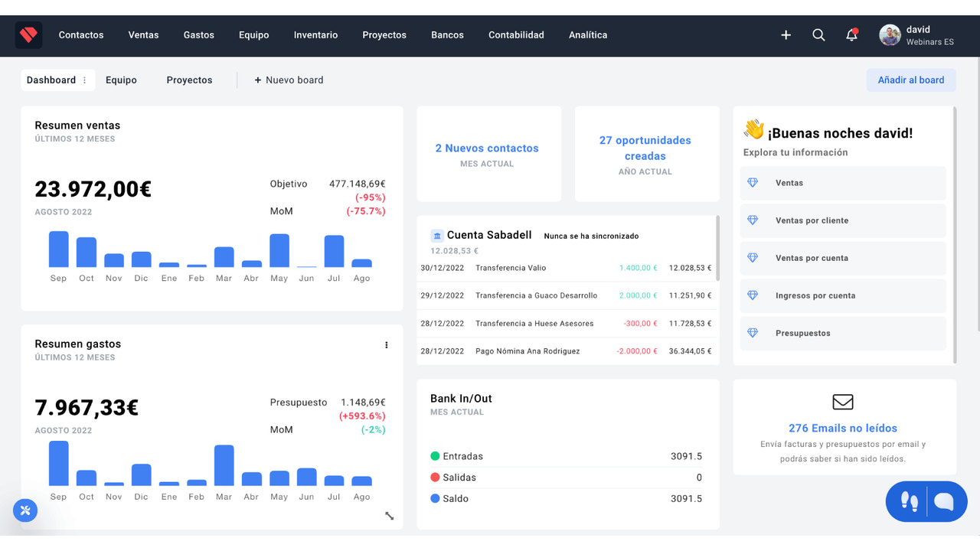The width and height of the screenshot is (980, 551).
Task: Open the Ingresos por cuenta report
Action: coord(843,295)
